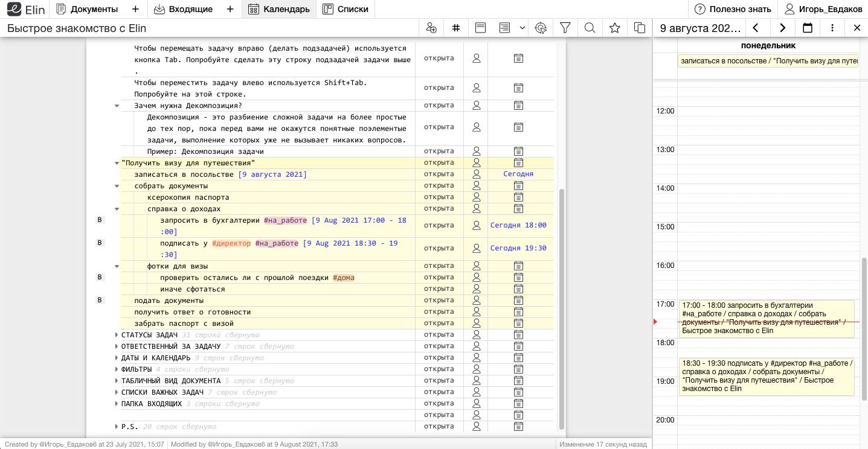Open the Списки tab

(x=346, y=9)
